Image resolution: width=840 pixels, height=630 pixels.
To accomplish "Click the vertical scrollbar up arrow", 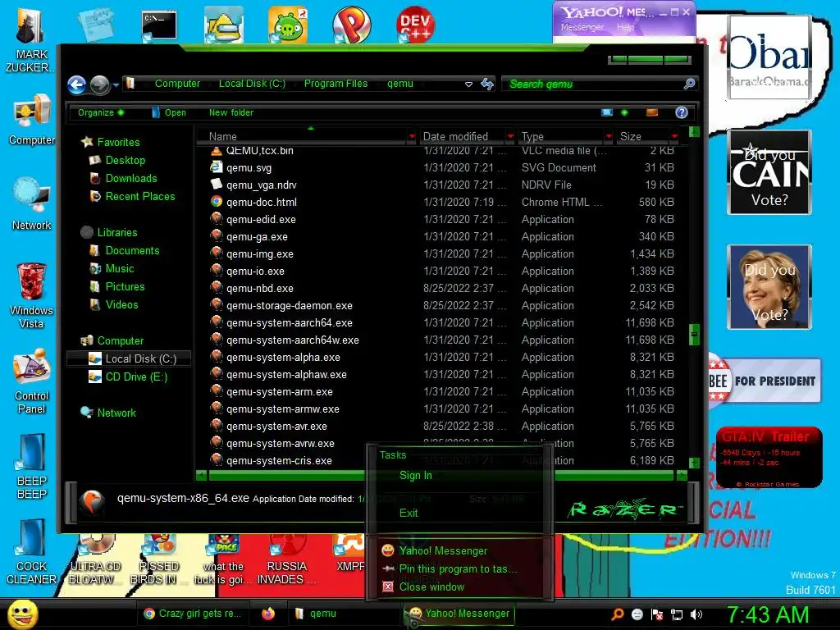I will pyautogui.click(x=694, y=131).
